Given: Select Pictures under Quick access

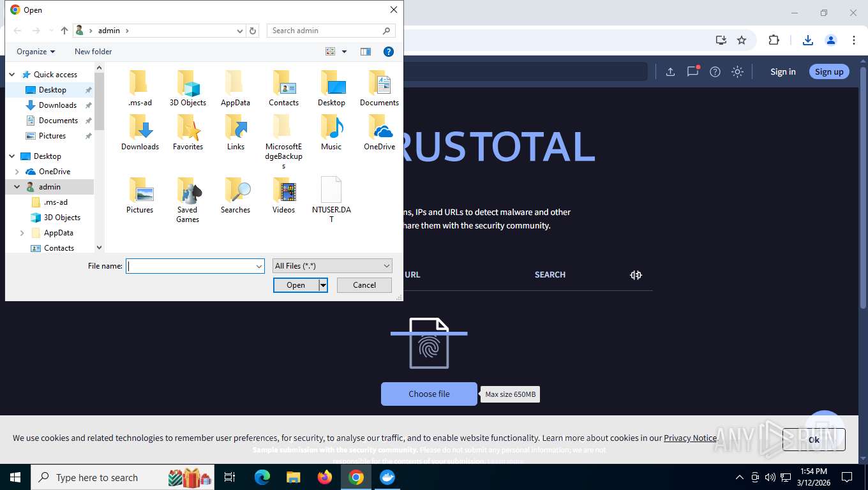Looking at the screenshot, I should [52, 136].
